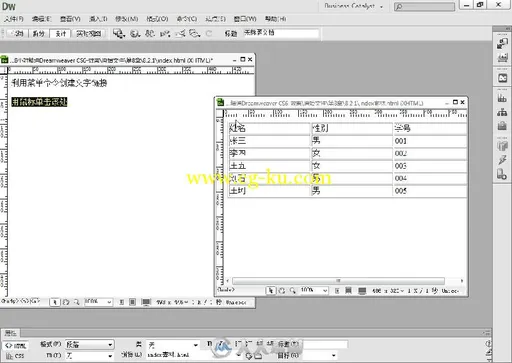The width and height of the screenshot is (512, 363).
Task: Switch to Design view button
Action: (60, 33)
